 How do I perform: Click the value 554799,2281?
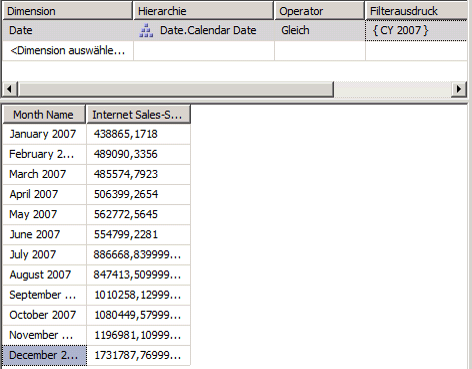(138, 234)
